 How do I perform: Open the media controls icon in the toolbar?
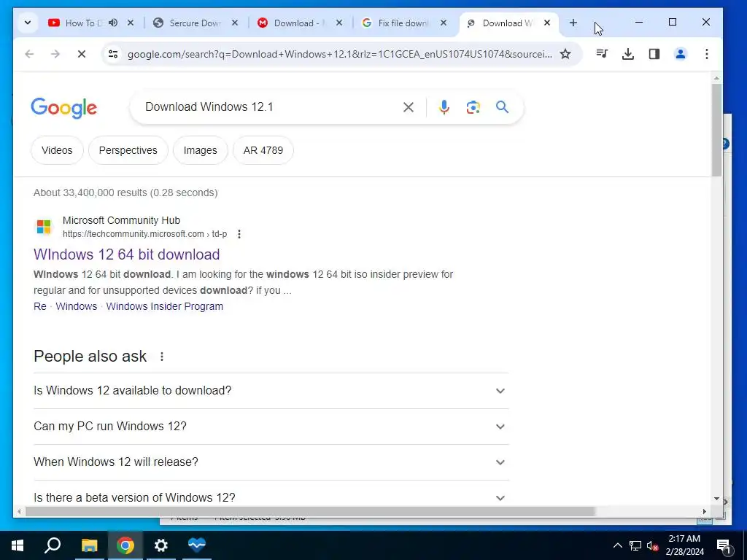point(602,54)
